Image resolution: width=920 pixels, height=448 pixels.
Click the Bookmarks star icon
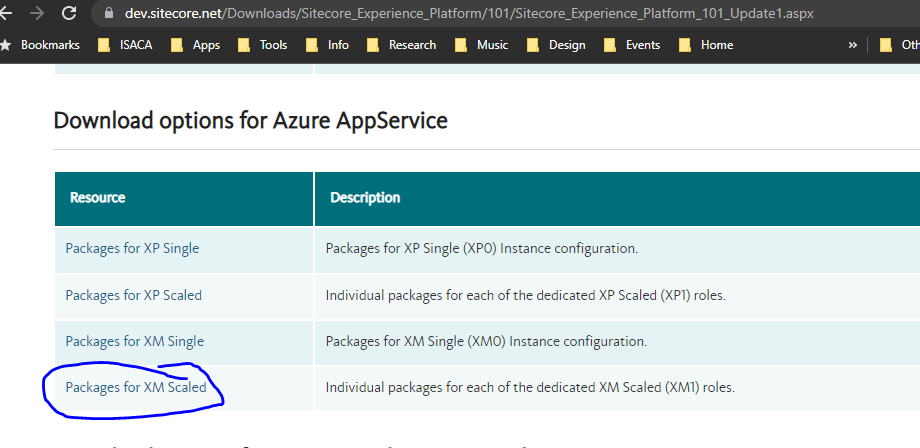coord(5,45)
